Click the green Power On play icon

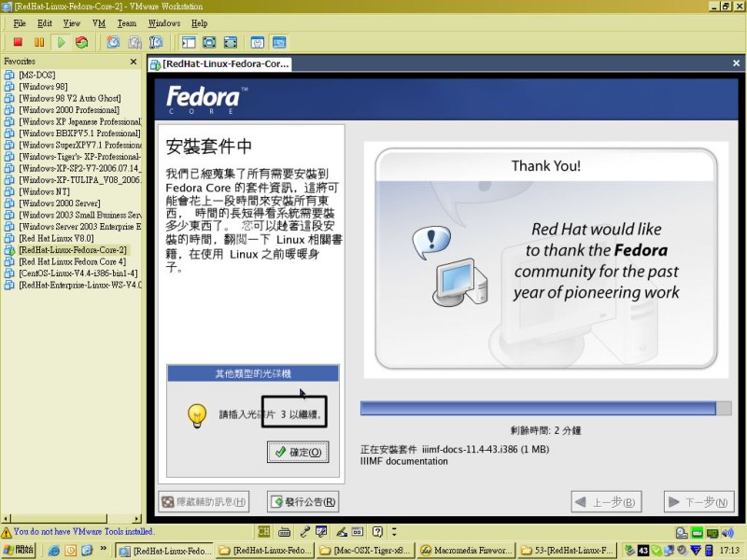(x=61, y=42)
